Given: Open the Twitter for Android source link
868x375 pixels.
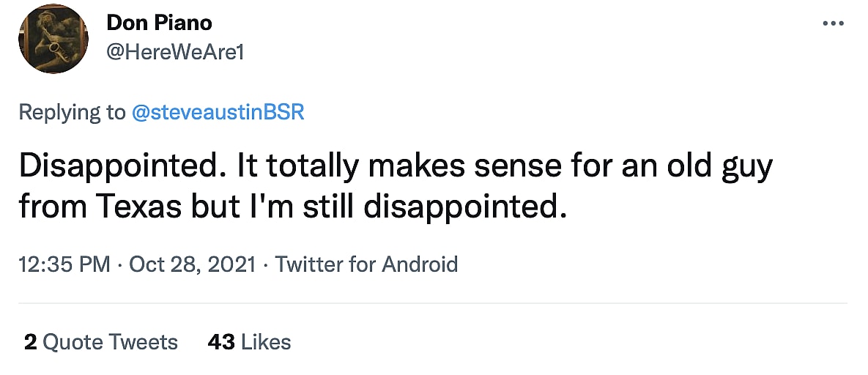Looking at the screenshot, I should 366,264.
